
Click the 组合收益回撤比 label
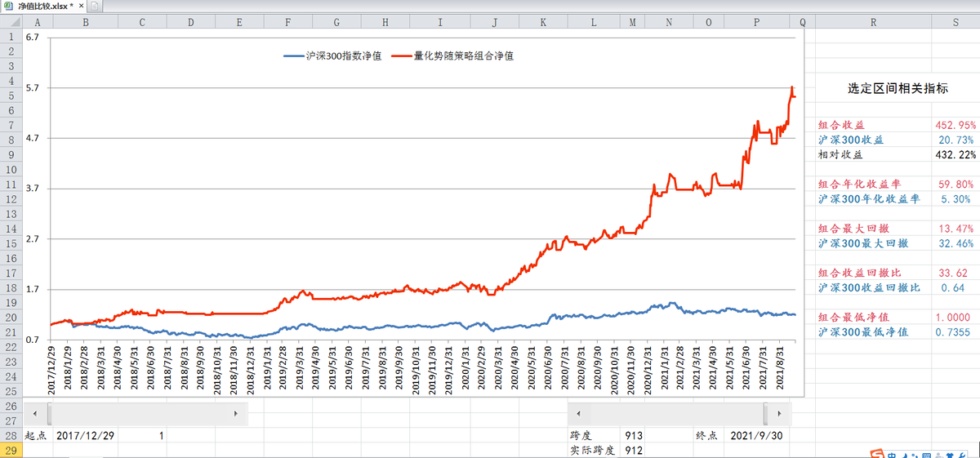point(861,273)
